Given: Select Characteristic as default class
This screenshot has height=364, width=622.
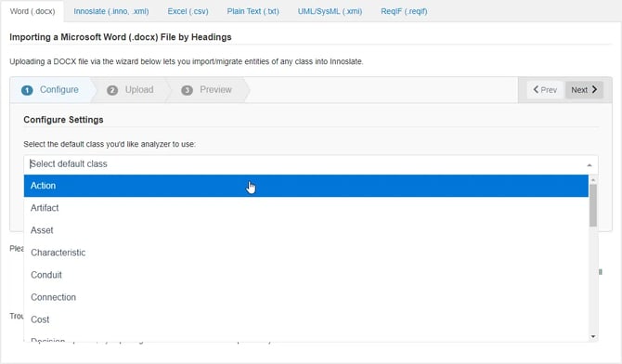Looking at the screenshot, I should (x=305, y=253).
